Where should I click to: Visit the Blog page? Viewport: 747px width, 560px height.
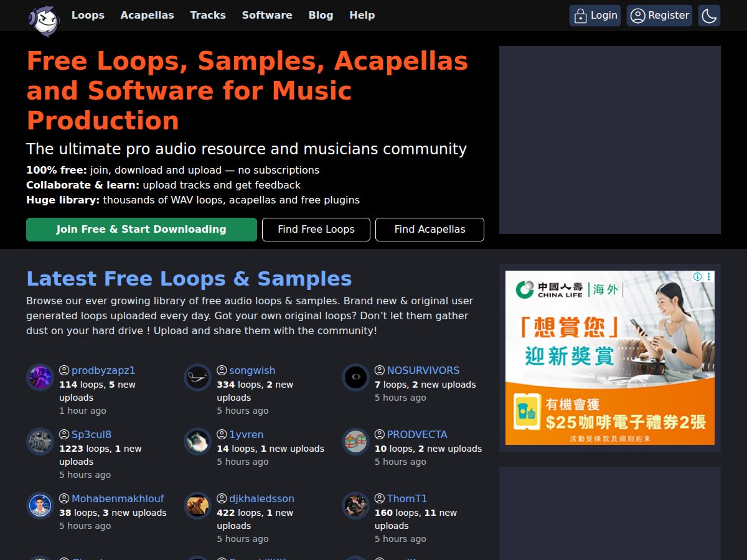pos(321,16)
